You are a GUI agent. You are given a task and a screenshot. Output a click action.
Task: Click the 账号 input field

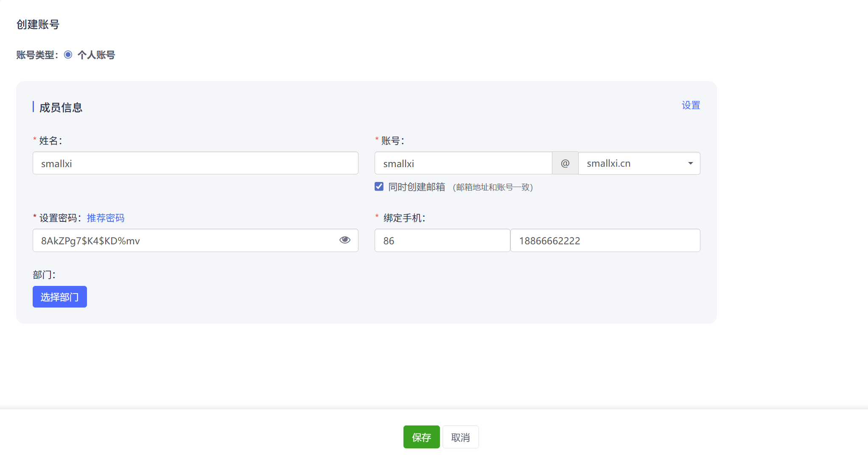point(462,163)
